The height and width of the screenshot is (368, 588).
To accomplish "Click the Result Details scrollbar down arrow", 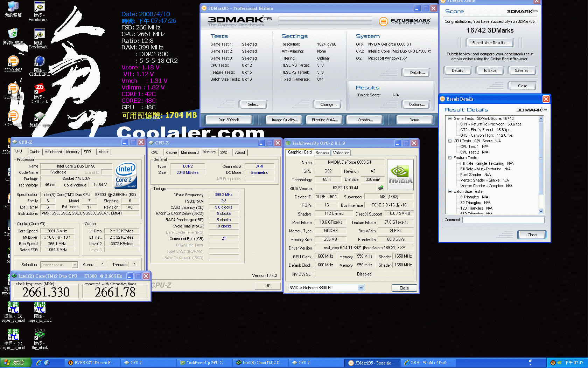I will 541,211.
